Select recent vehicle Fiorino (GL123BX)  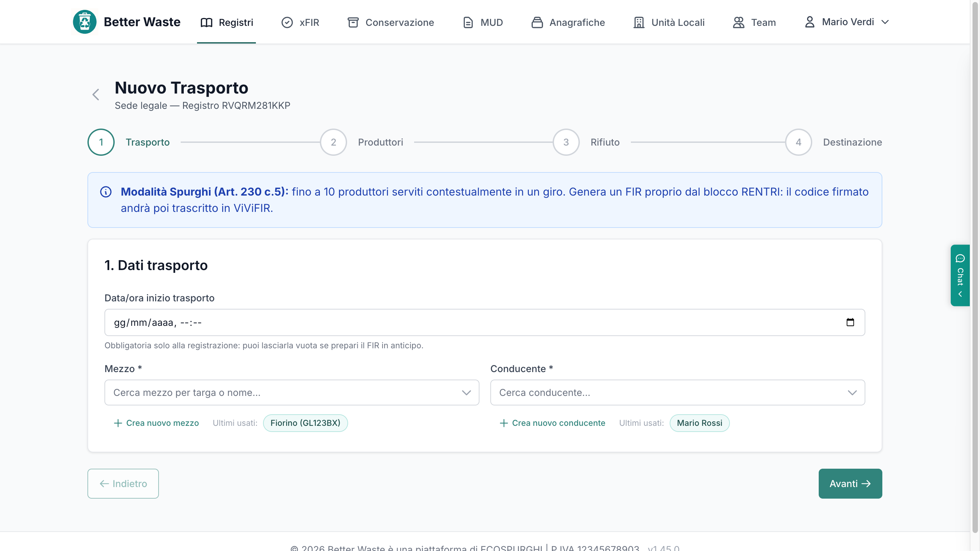click(305, 423)
